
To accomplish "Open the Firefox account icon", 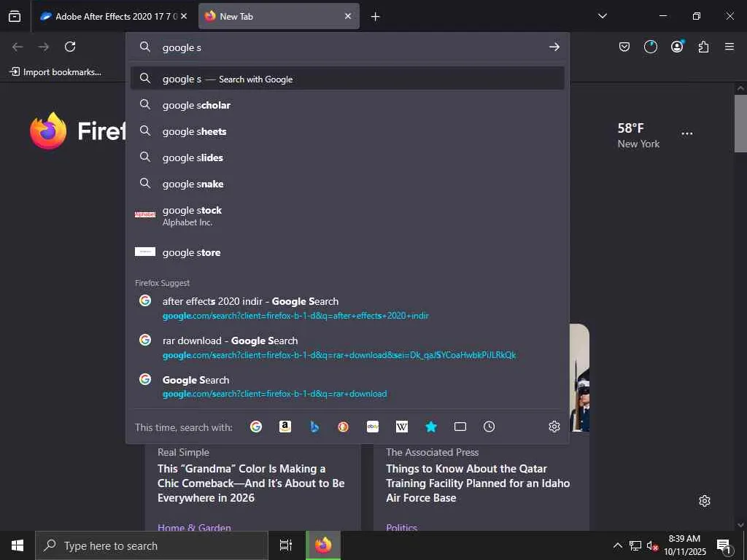I will point(677,46).
